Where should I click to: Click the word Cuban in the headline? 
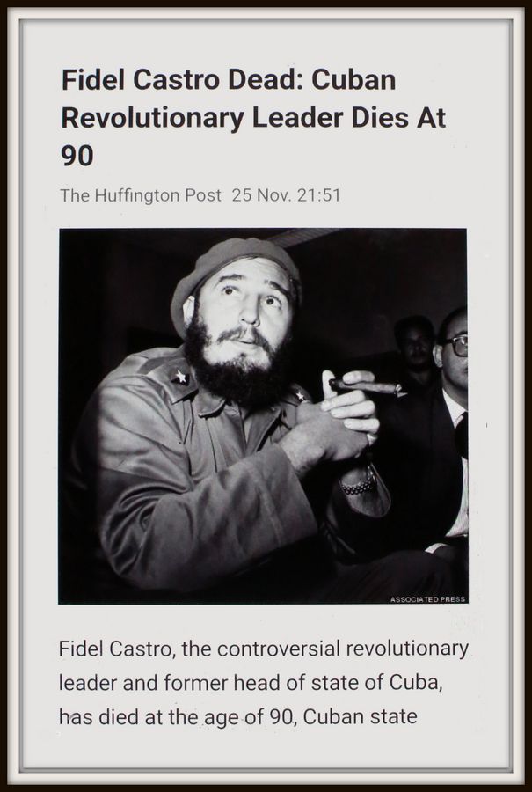353,80
